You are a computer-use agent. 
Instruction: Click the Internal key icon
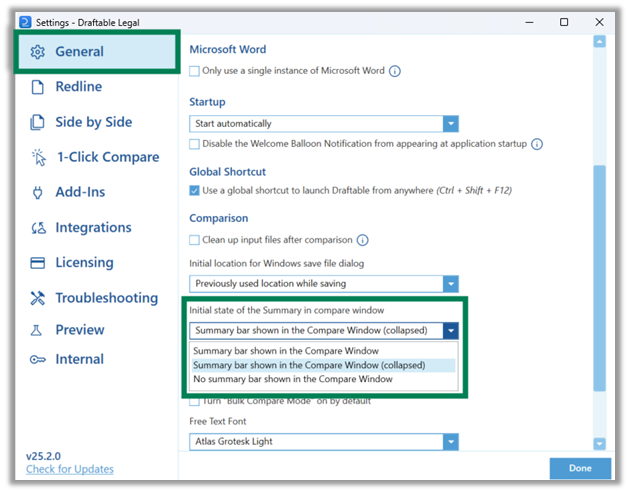(38, 359)
